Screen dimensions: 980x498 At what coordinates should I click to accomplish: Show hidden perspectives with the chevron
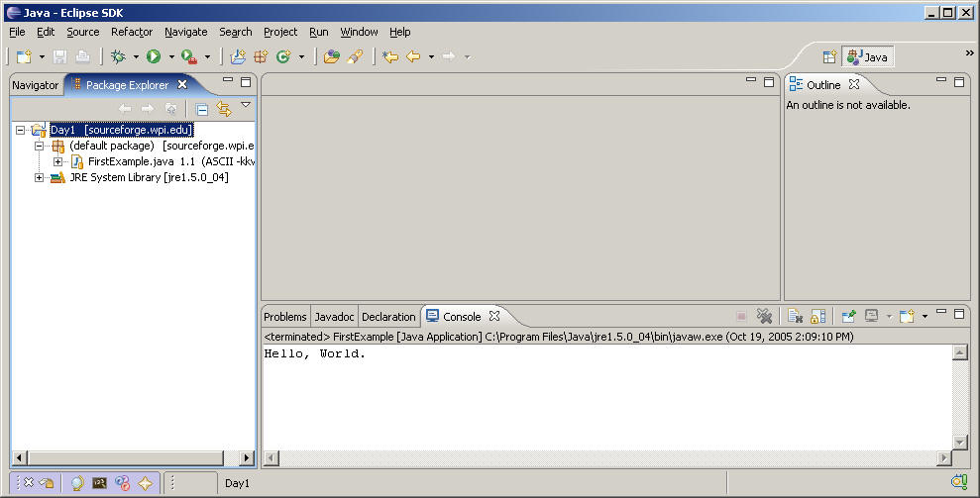970,53
